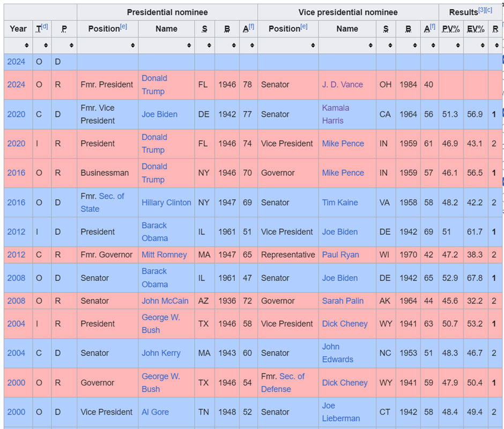504x429 pixels.
Task: Open footnote [f] beside vice presidential A header
Action: point(432,26)
